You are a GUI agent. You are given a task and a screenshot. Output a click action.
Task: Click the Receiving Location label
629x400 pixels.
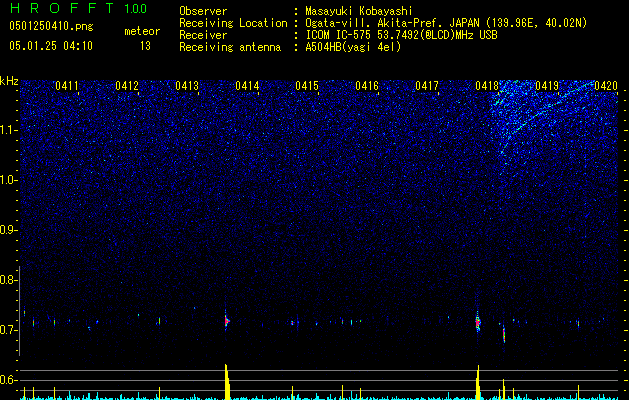pyautogui.click(x=233, y=23)
